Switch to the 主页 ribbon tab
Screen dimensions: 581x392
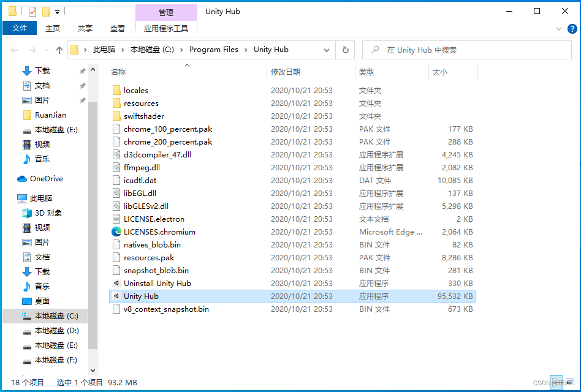(x=52, y=28)
